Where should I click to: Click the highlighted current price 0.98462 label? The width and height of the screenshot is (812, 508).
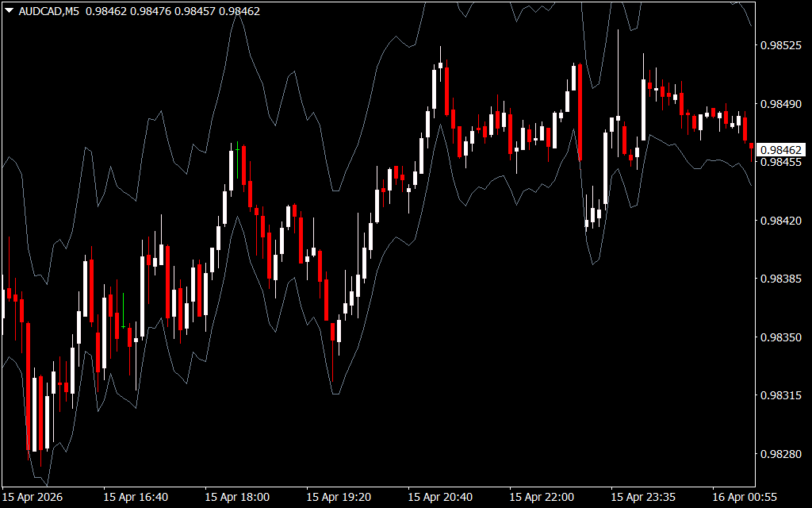(x=781, y=150)
